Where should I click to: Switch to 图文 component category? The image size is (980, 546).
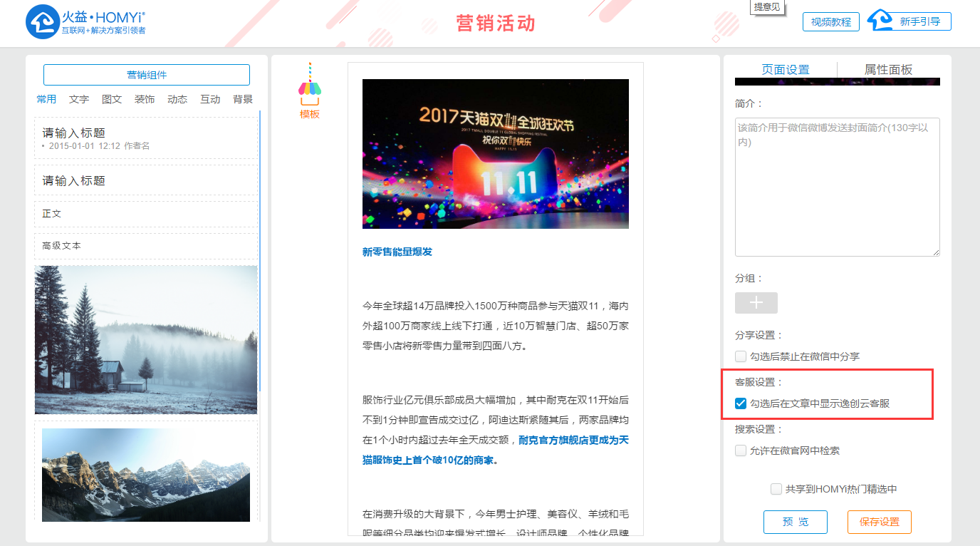(x=112, y=99)
